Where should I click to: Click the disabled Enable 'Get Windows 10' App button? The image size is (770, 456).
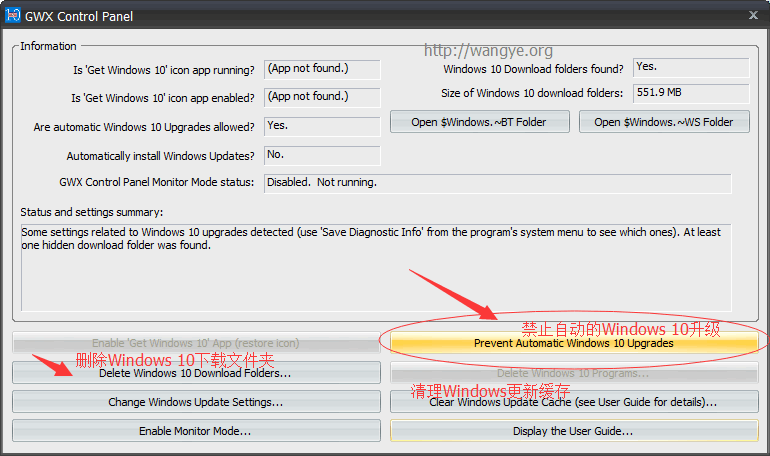tap(196, 343)
